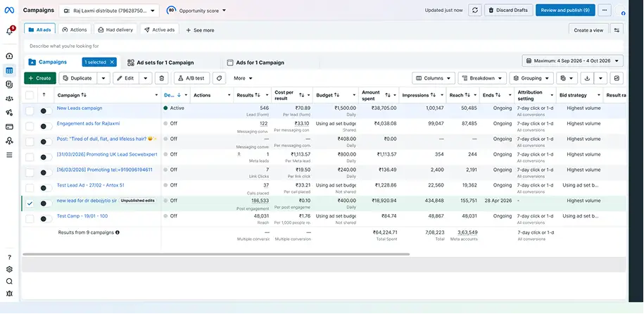644x314 pixels.
Task: Open the Columns dropdown
Action: pos(434,78)
